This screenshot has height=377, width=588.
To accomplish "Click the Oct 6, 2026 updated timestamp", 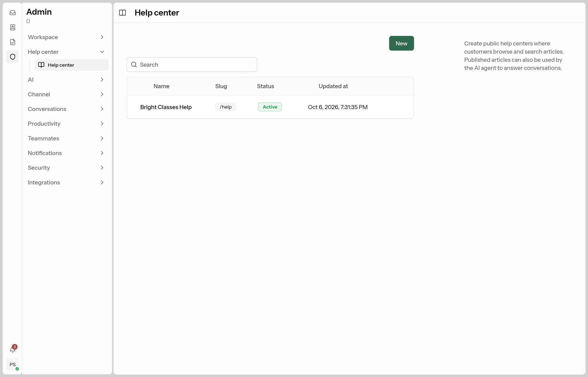I will (x=338, y=107).
